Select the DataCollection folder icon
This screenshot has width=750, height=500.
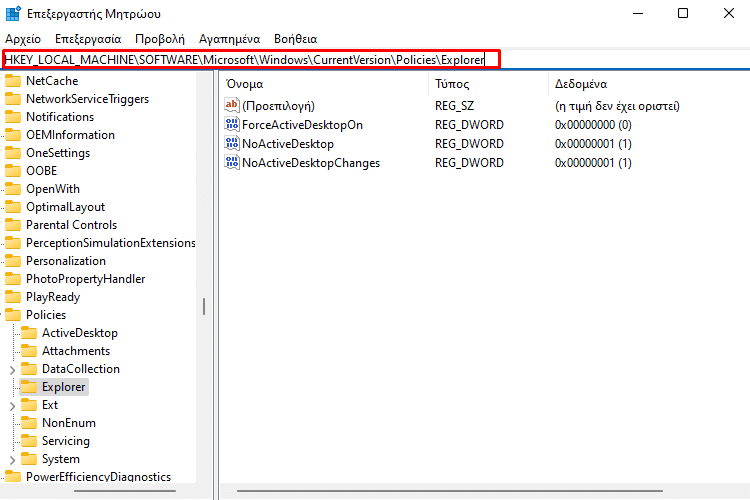[x=29, y=369]
